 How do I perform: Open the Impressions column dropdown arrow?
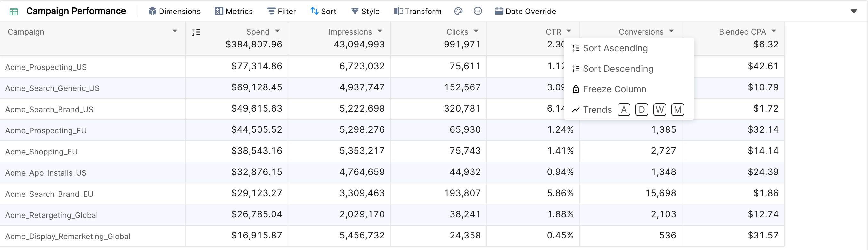coord(380,31)
